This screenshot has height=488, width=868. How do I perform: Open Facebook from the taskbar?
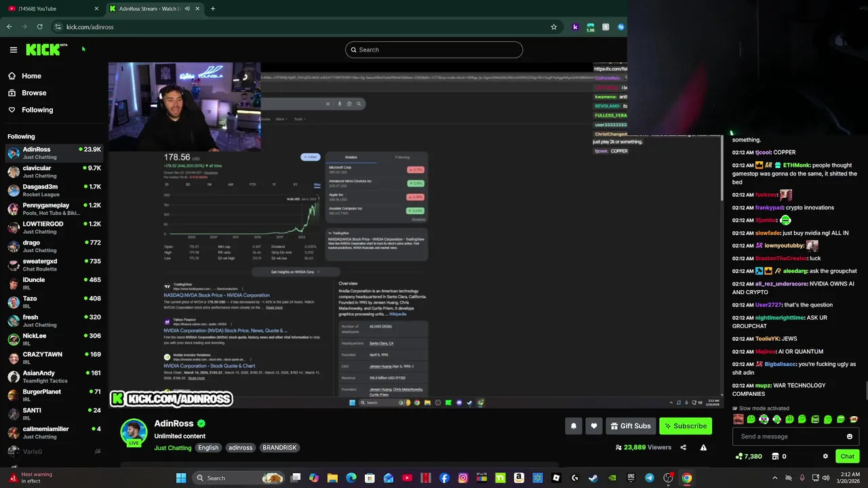pyautogui.click(x=444, y=478)
